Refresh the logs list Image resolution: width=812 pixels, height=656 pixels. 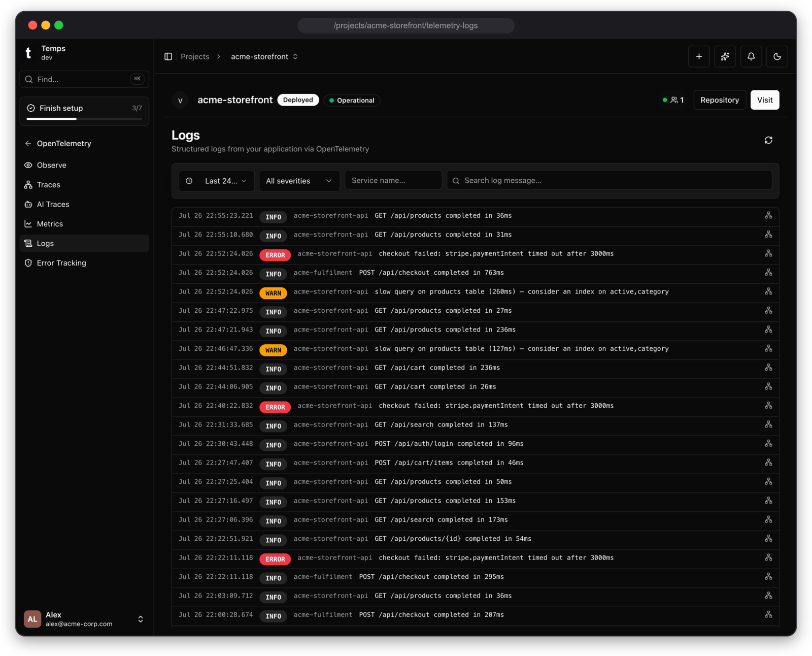click(x=768, y=140)
